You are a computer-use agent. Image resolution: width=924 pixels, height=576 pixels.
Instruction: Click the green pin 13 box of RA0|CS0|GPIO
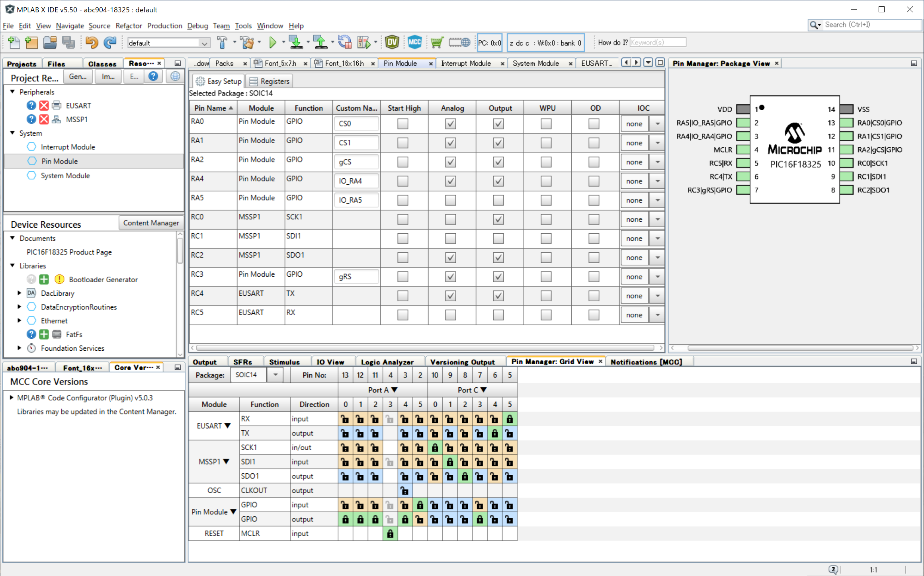click(847, 123)
